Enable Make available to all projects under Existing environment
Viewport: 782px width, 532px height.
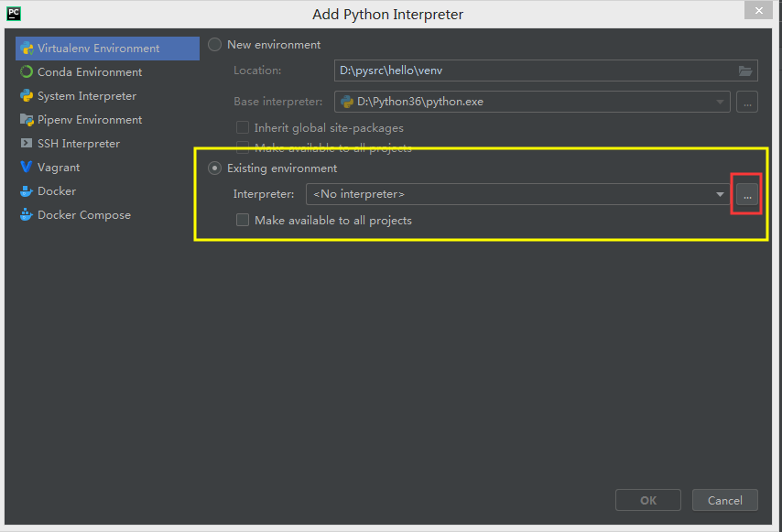click(x=243, y=221)
